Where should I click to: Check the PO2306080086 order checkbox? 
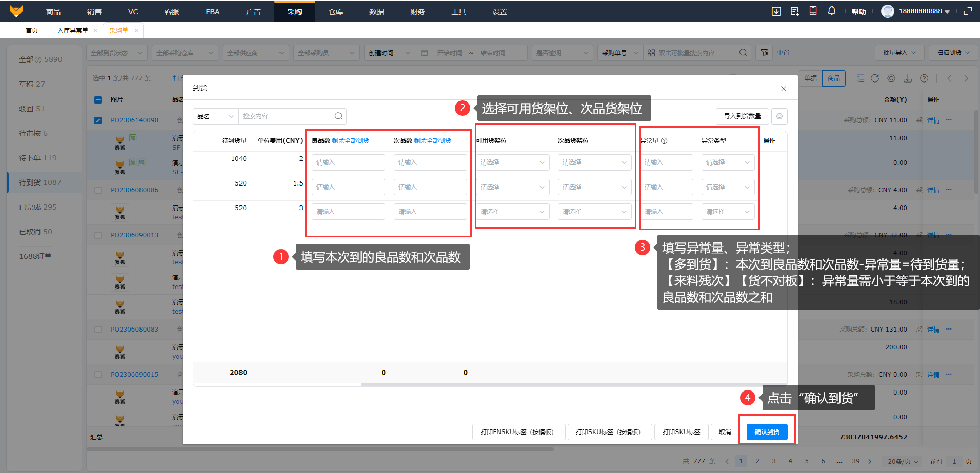98,190
